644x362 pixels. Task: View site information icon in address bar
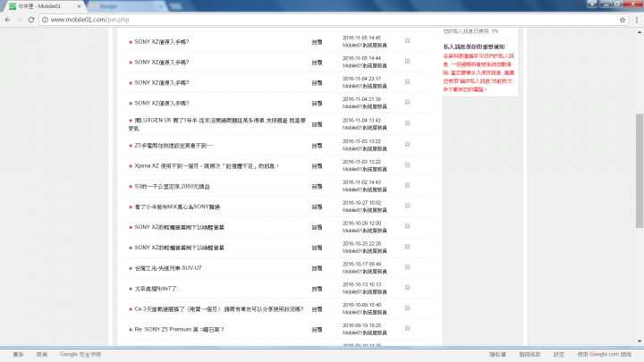coord(45,20)
